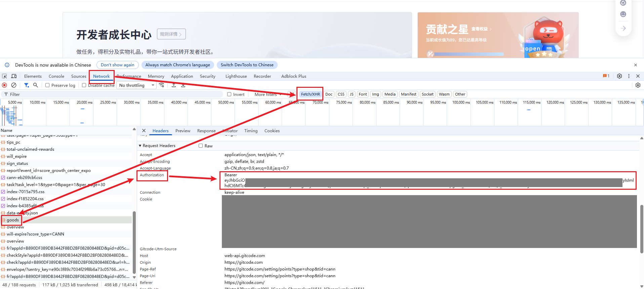The width and height of the screenshot is (644, 289).
Task: Open the network conditions Wi-Fi icon
Action: tap(162, 85)
